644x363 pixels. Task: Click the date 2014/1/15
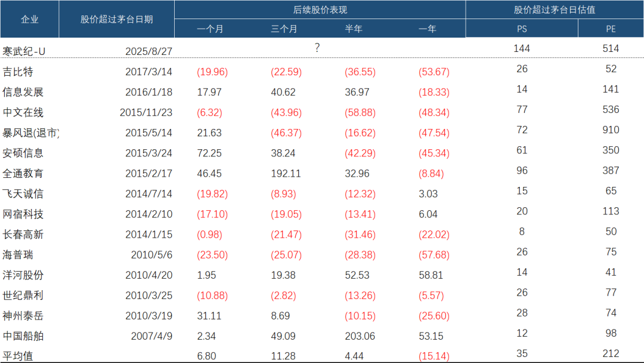148,234
